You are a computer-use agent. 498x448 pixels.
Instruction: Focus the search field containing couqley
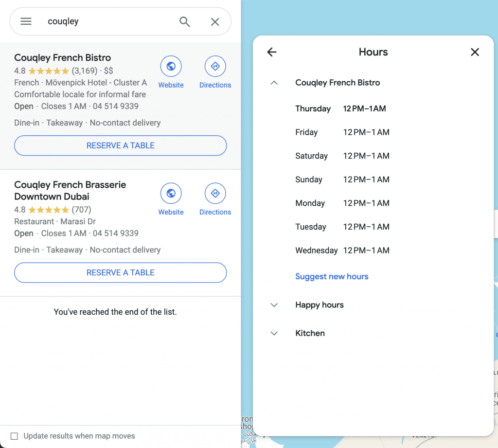click(x=108, y=21)
